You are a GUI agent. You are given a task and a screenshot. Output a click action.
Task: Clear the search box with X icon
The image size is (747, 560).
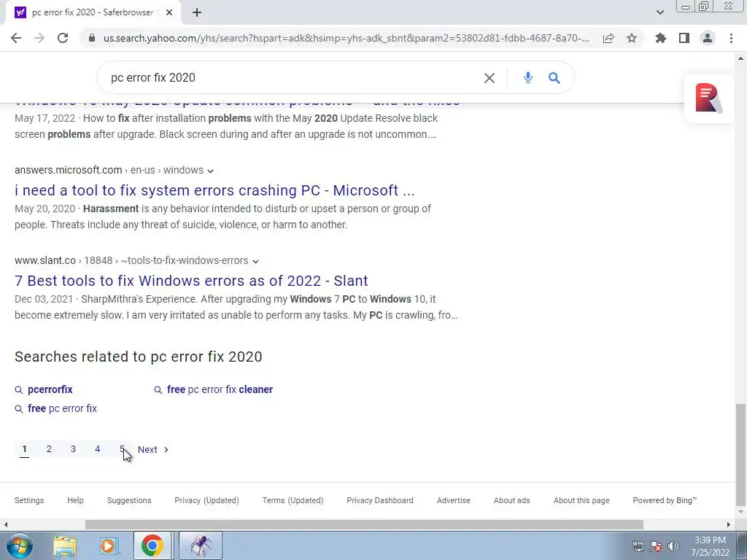[489, 77]
